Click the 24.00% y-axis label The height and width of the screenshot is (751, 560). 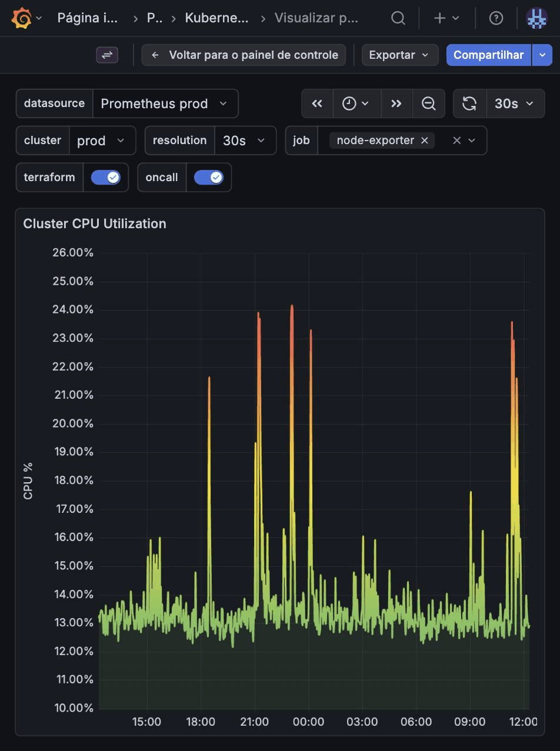tap(74, 309)
